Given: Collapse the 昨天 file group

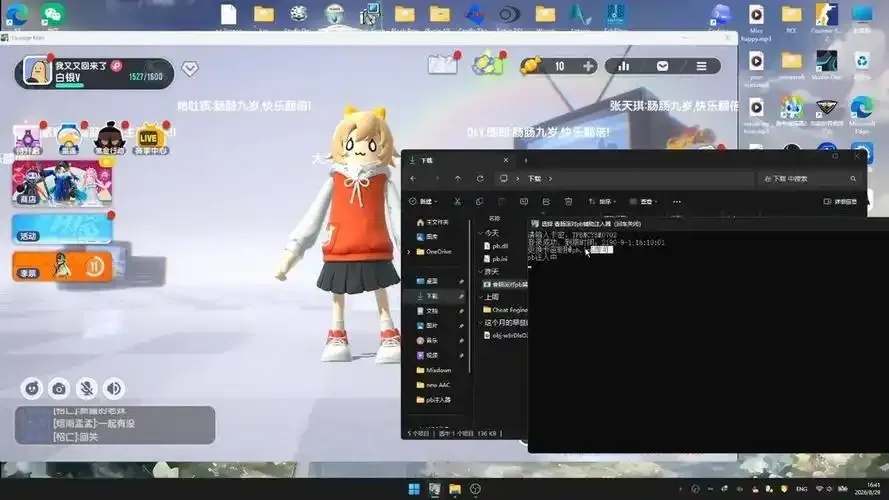Looking at the screenshot, I should click(x=480, y=272).
